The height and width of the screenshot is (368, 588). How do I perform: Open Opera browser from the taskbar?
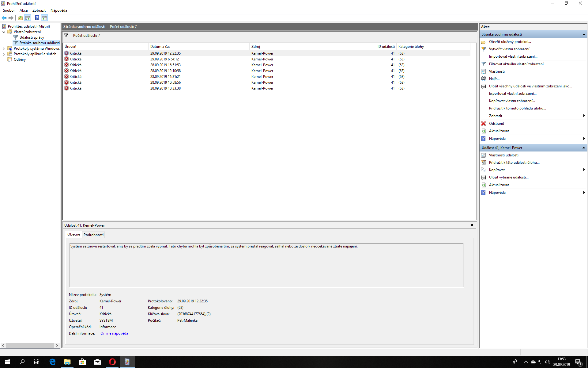112,362
